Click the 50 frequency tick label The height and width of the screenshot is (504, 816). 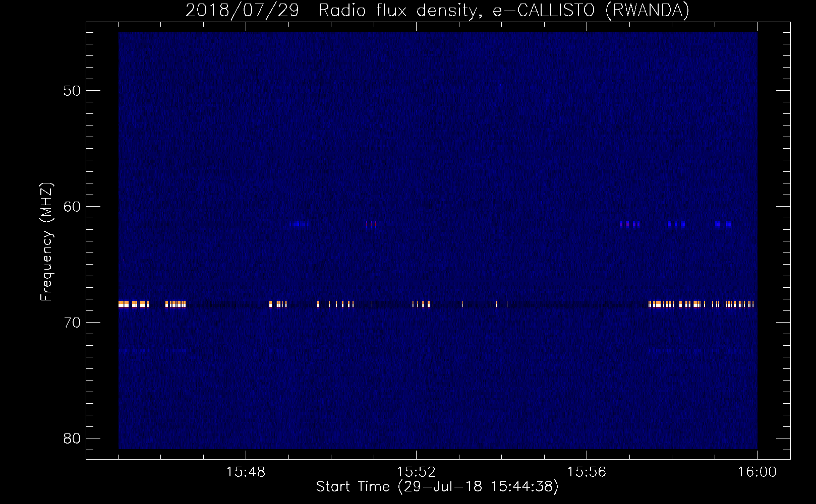[72, 91]
